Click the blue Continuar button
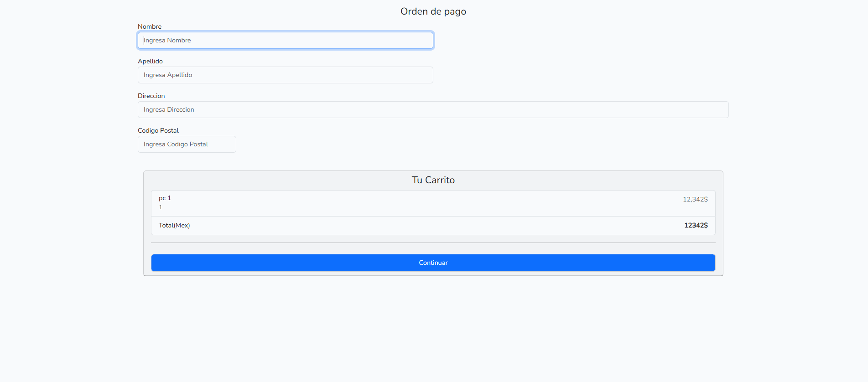The width and height of the screenshot is (868, 382). click(433, 263)
